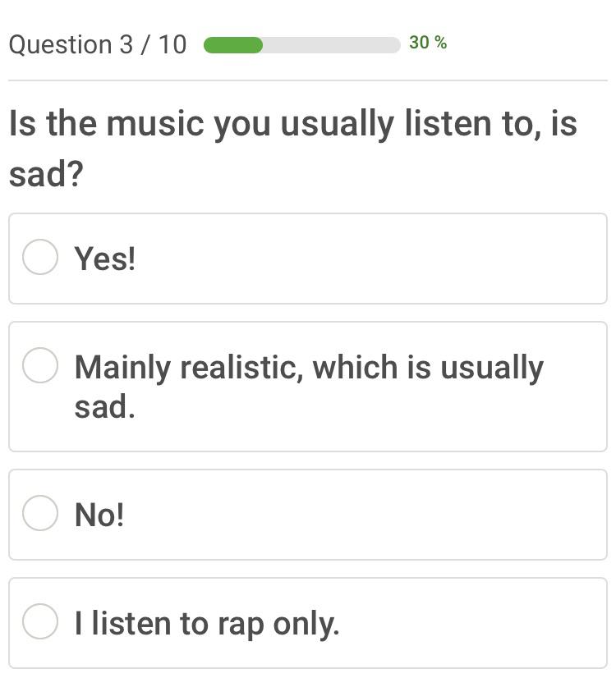Image resolution: width=616 pixels, height=678 pixels.
Task: Click blank area right of "rap only." text
Action: pyautogui.click(x=476, y=624)
